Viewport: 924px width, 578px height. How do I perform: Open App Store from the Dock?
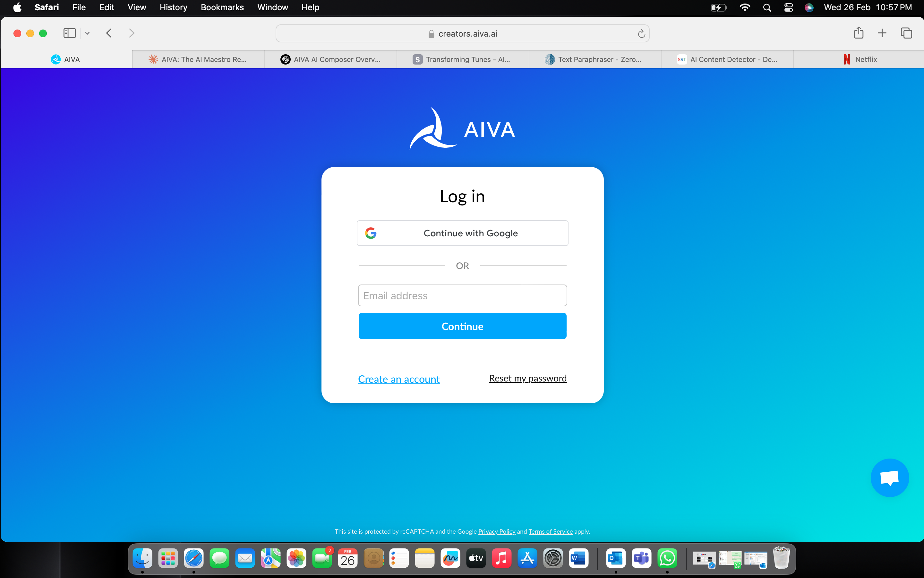click(x=527, y=558)
